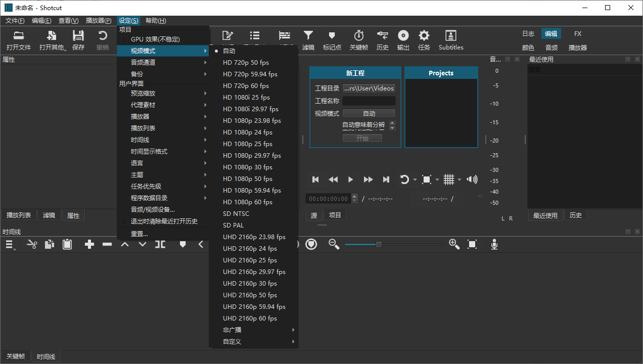
Task: Click the Export (输出) disc icon
Action: coord(403,36)
